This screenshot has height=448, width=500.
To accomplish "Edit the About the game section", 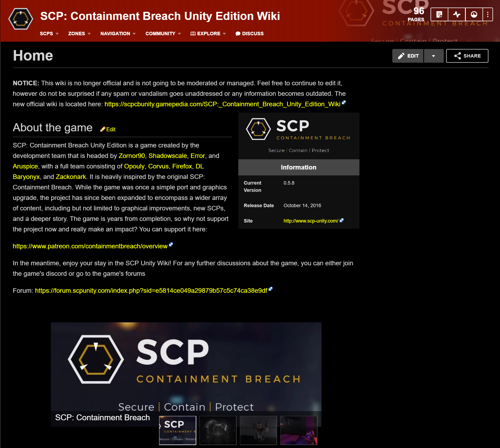I will (111, 129).
